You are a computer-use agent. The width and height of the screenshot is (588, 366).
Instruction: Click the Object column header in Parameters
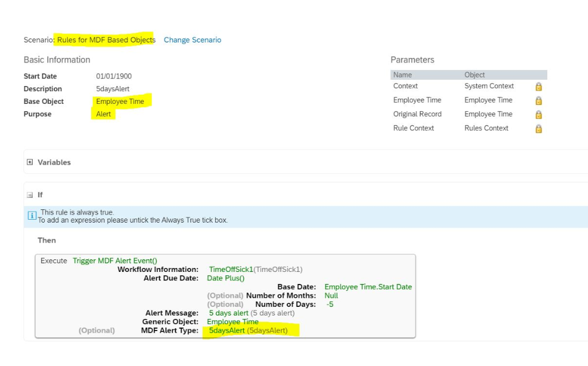pos(474,75)
